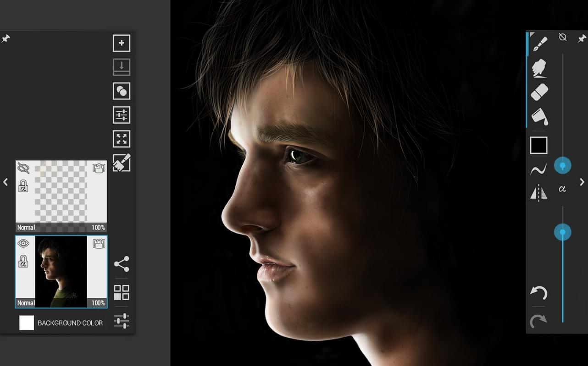Toggle alpha lock on the portrait layer

click(x=23, y=262)
